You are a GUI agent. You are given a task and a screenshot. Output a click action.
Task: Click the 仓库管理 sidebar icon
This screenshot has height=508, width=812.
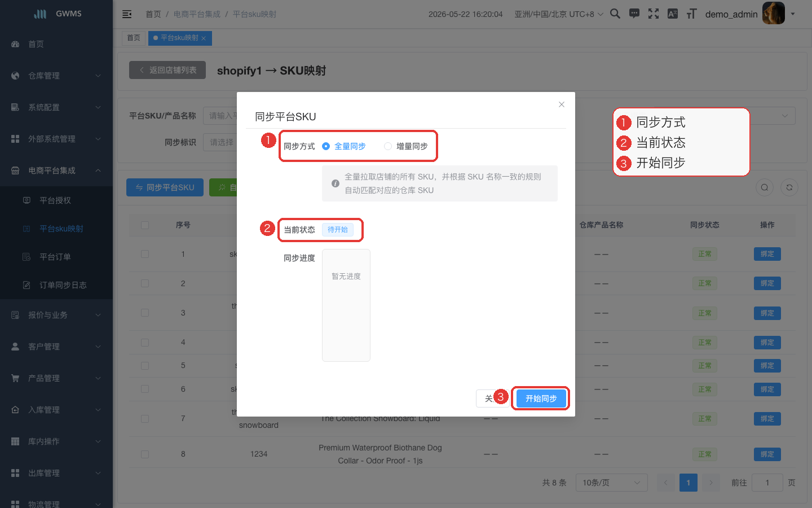15,76
